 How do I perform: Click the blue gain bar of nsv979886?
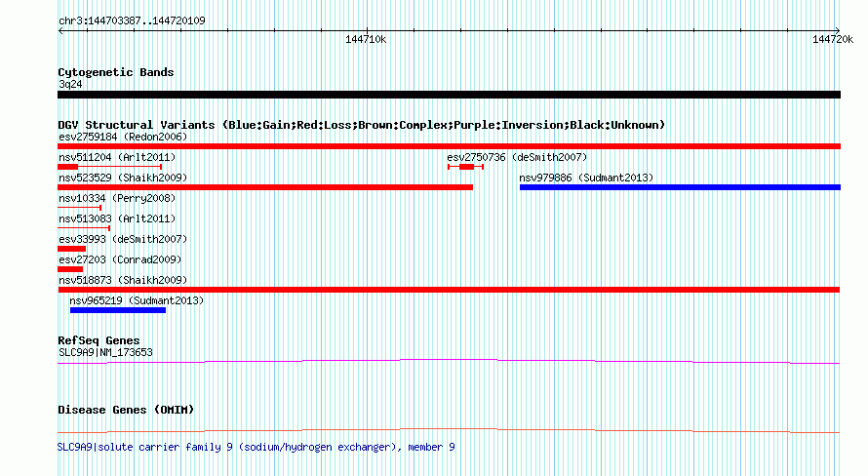point(680,187)
